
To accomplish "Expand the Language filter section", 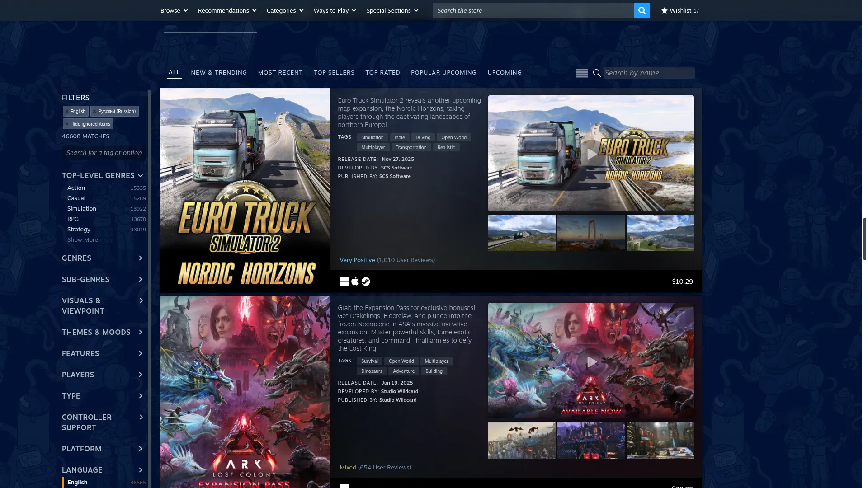I will pos(103,470).
